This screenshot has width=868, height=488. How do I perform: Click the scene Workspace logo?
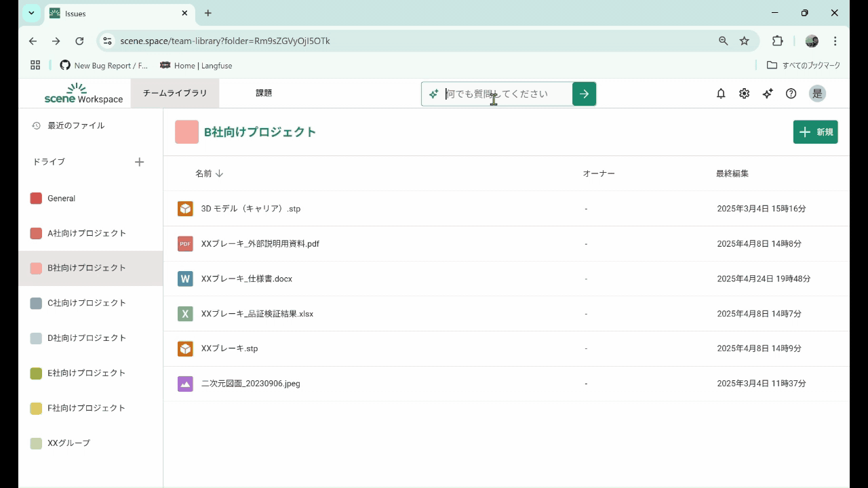(83, 94)
